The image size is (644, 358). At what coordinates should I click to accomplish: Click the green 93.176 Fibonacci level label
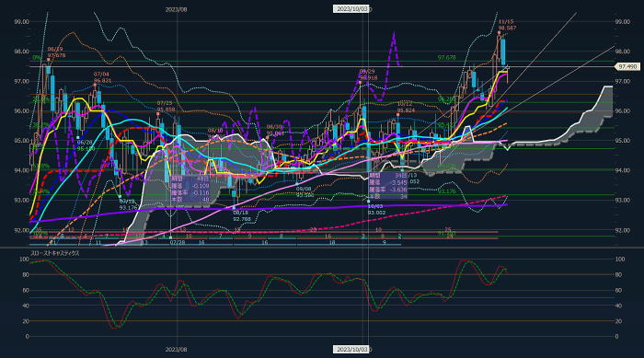pos(446,191)
